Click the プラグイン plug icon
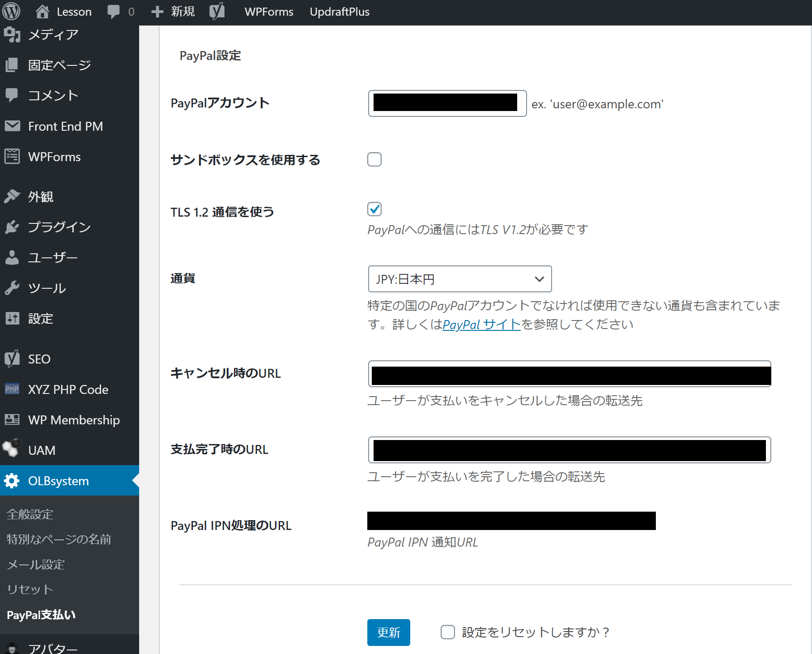 (12, 227)
